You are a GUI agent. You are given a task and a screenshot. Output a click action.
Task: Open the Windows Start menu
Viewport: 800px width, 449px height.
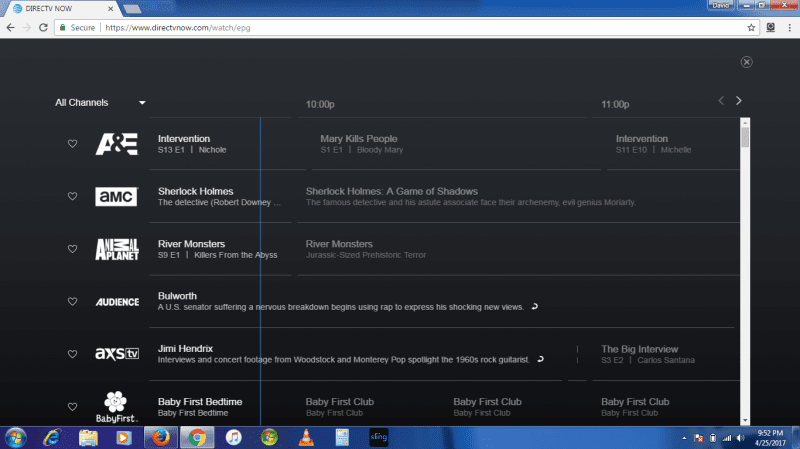point(15,438)
